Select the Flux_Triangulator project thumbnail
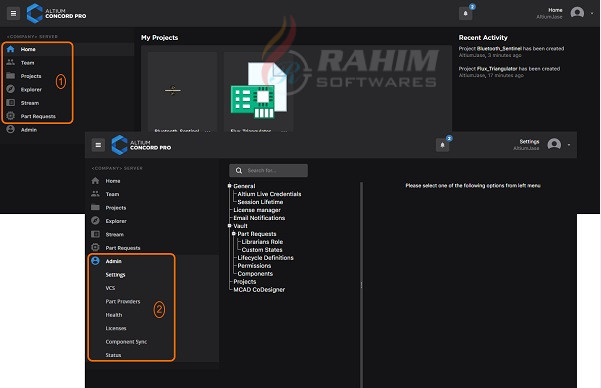 coord(258,90)
